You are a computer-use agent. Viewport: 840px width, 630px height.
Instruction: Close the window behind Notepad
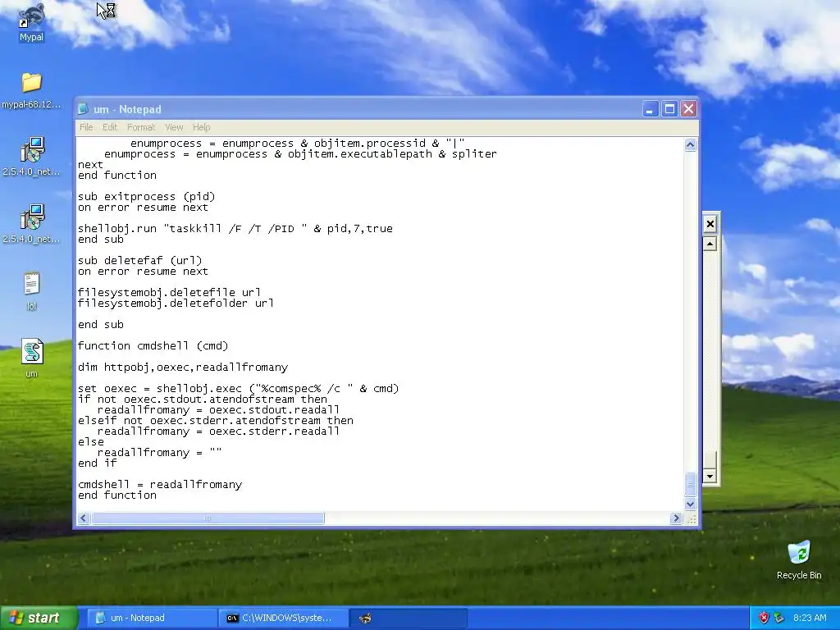(x=710, y=224)
